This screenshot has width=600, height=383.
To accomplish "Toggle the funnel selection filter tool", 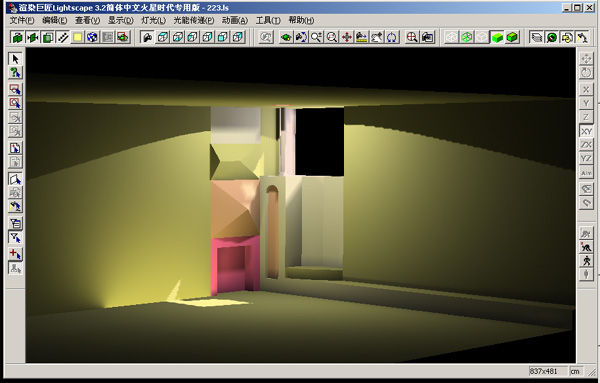I will point(15,237).
